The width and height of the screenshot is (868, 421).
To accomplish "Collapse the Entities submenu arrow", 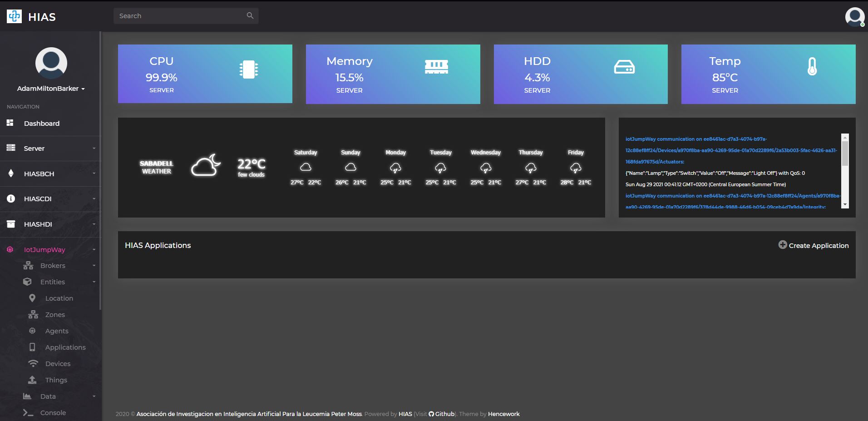I will 94,282.
